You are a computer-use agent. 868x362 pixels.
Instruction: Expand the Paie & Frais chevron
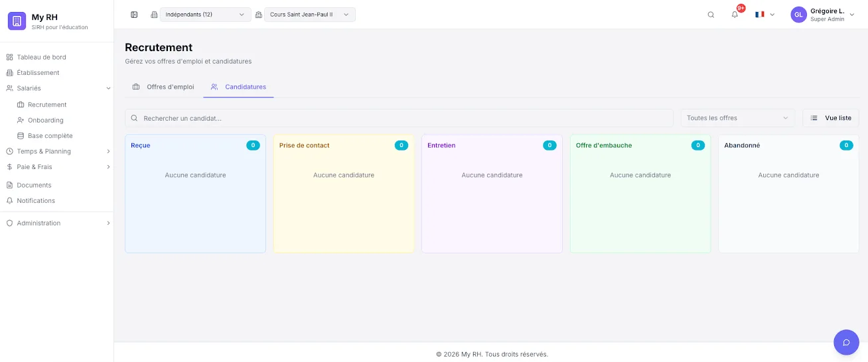pyautogui.click(x=108, y=167)
